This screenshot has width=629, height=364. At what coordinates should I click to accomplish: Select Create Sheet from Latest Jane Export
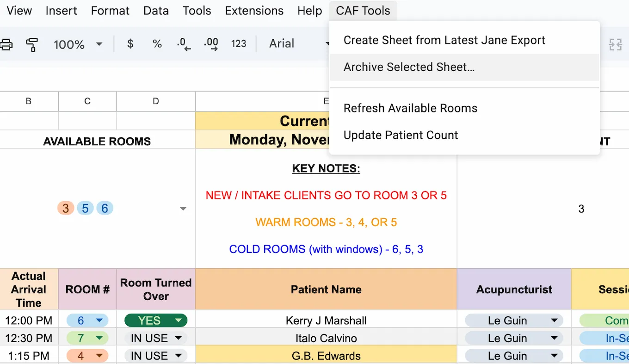444,40
